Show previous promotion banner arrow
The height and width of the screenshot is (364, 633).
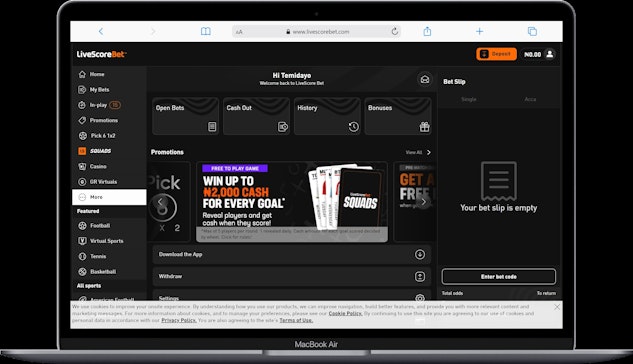coord(160,202)
